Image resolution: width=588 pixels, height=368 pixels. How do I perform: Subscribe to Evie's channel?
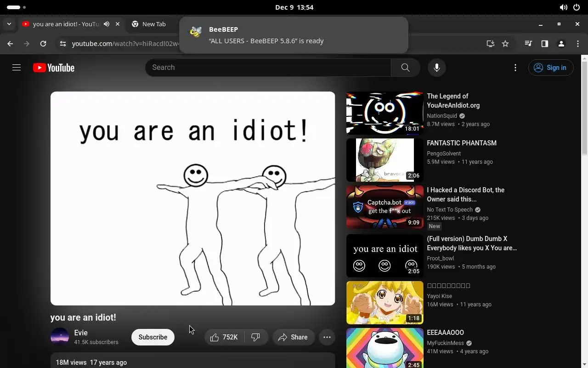pyautogui.click(x=153, y=337)
